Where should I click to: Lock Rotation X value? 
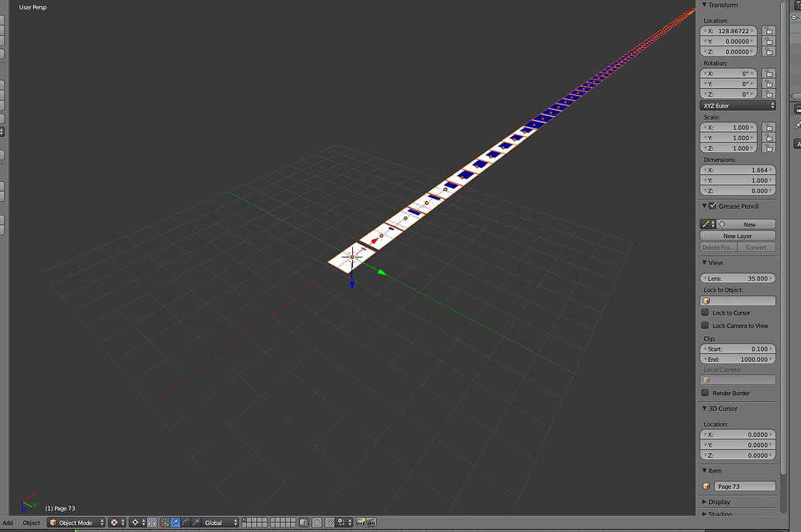coord(768,73)
